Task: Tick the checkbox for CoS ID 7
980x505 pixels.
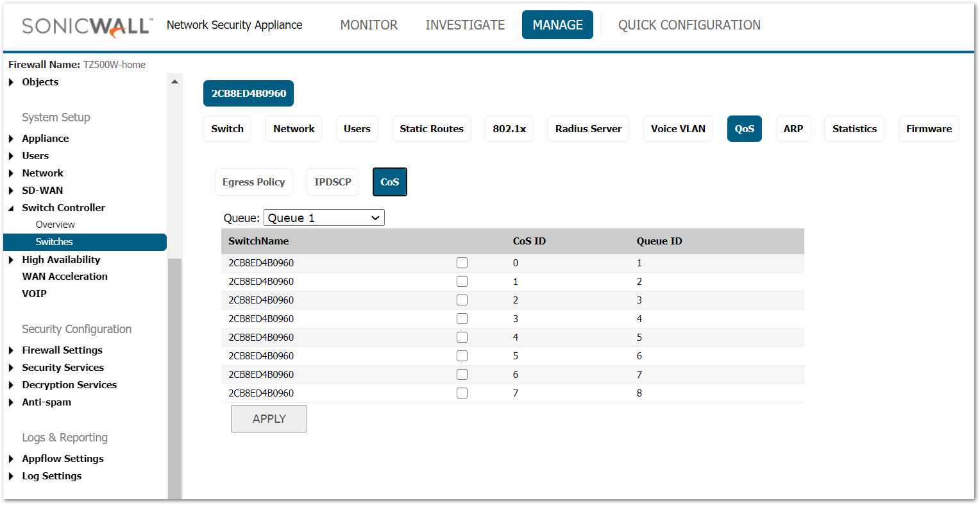Action: point(462,393)
